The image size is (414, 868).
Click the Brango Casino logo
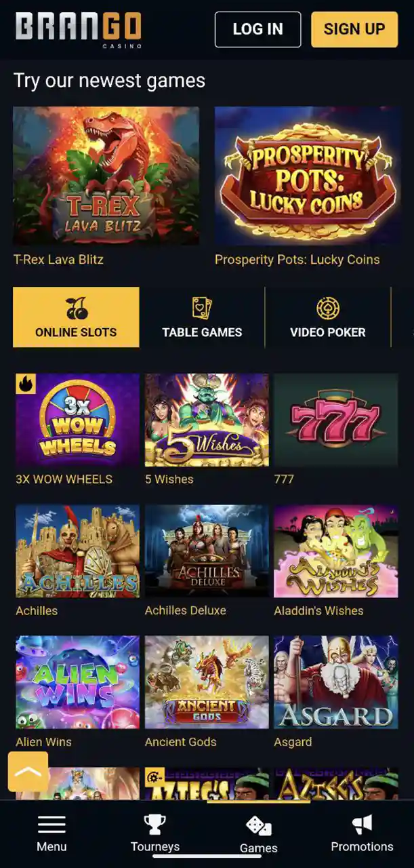79,28
